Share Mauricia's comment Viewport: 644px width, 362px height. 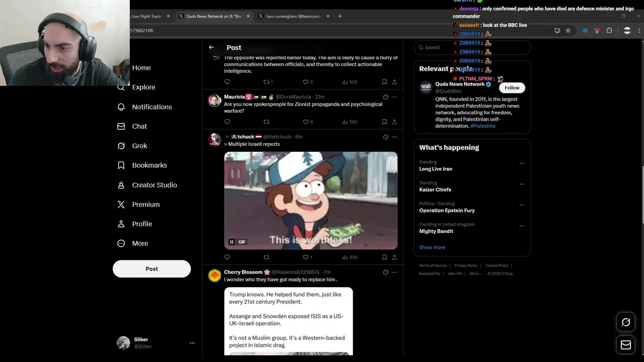[x=394, y=122]
